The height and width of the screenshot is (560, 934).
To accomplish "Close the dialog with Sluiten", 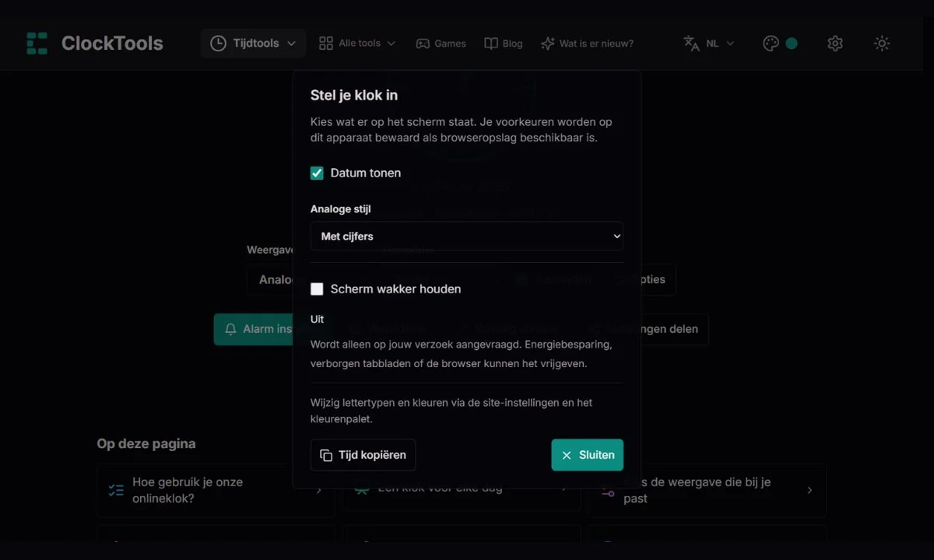I will tap(588, 455).
